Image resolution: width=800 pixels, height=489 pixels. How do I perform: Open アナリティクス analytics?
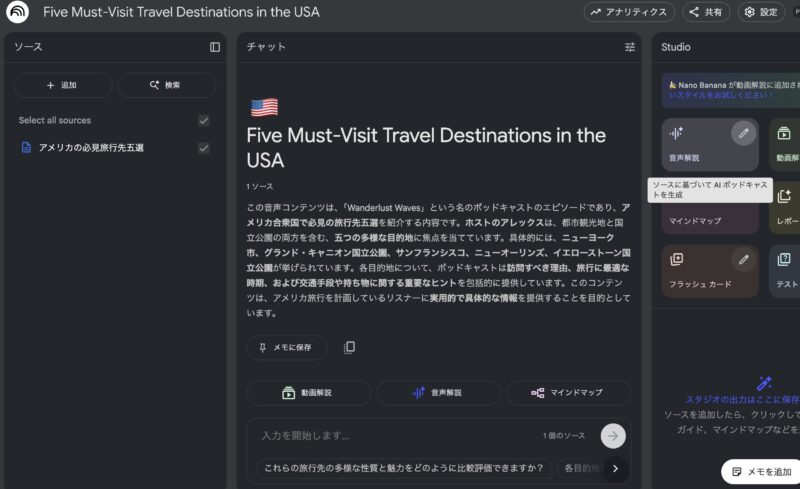pos(629,12)
